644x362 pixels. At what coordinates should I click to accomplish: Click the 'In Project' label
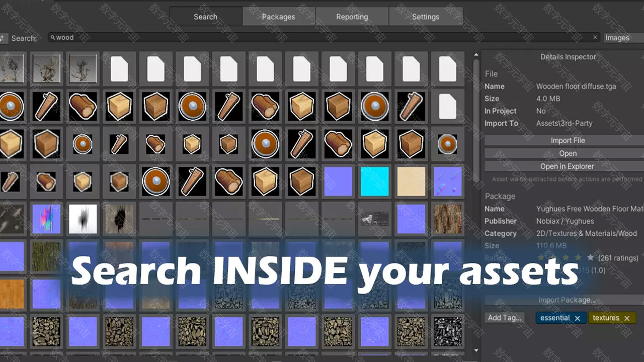tap(501, 111)
